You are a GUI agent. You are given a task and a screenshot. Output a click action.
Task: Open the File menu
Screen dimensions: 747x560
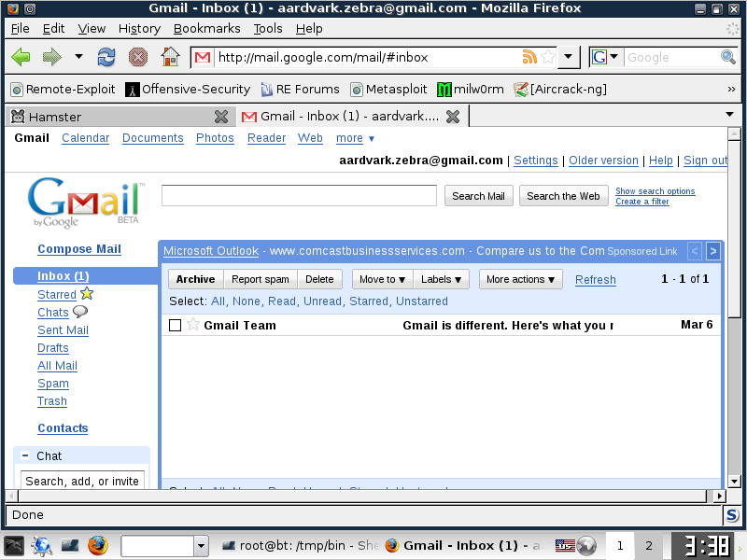(20, 29)
